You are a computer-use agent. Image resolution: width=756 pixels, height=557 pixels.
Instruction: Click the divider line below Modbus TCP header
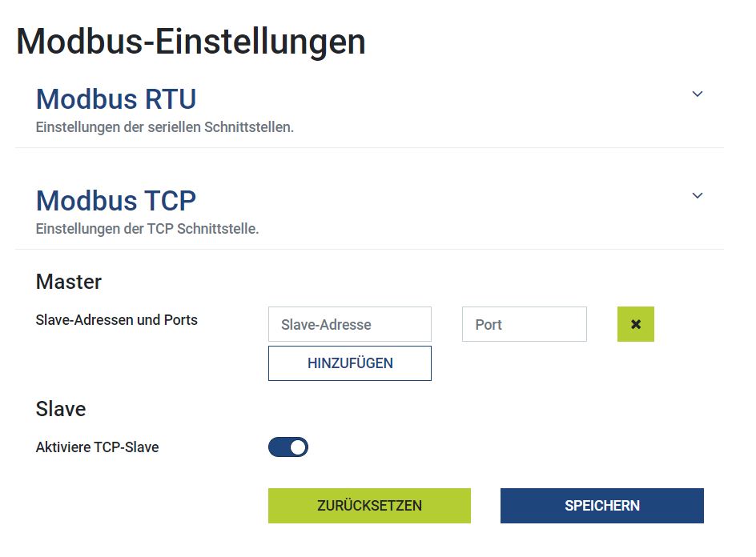368,249
